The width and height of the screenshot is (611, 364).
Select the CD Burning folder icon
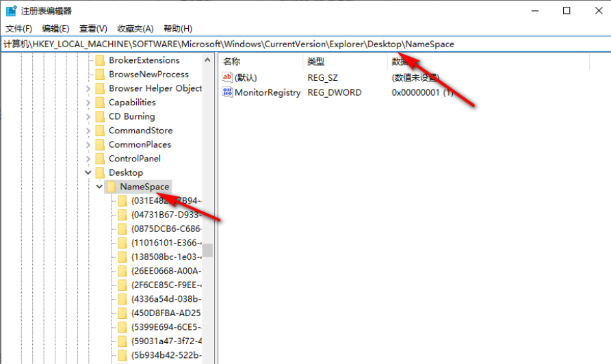(100, 116)
